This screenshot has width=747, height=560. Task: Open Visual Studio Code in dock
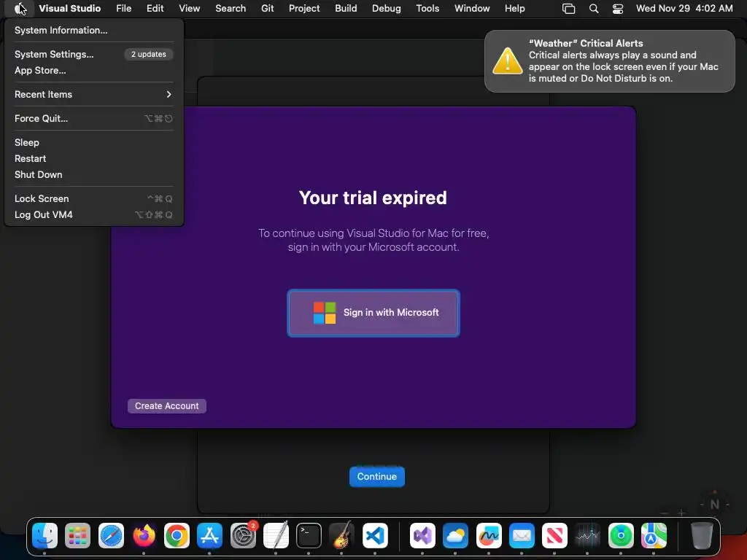click(375, 536)
